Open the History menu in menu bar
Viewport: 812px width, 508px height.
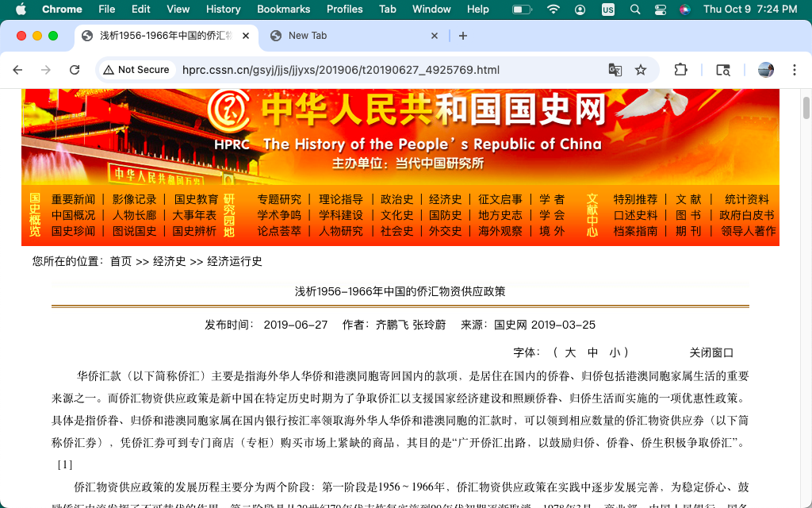[223, 10]
